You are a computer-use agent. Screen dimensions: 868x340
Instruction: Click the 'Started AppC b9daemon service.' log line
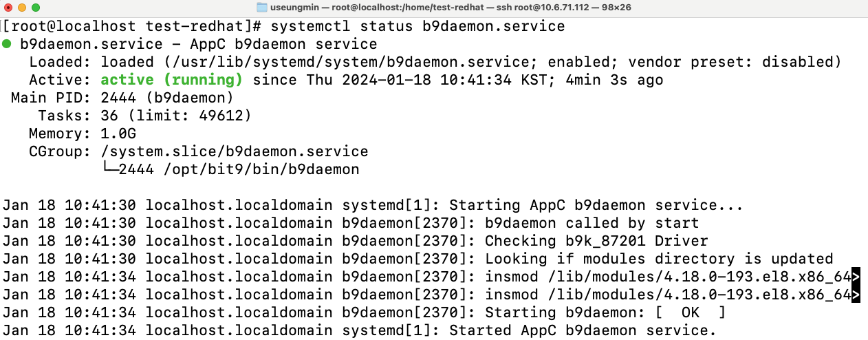(x=583, y=330)
